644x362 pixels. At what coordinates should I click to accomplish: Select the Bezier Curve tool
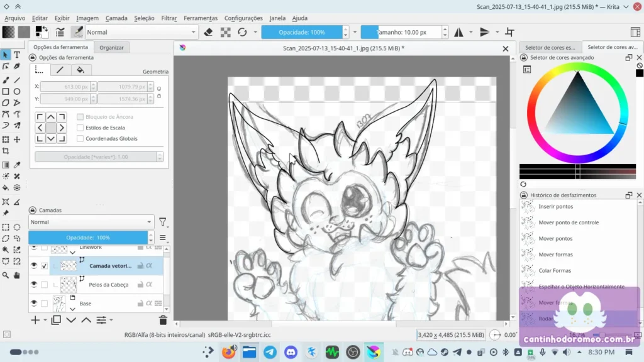[x=6, y=114]
